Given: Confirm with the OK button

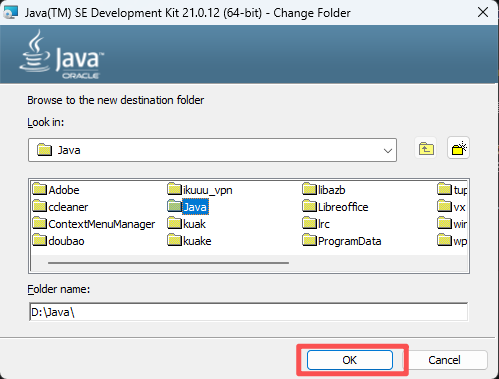Looking at the screenshot, I should 350,360.
